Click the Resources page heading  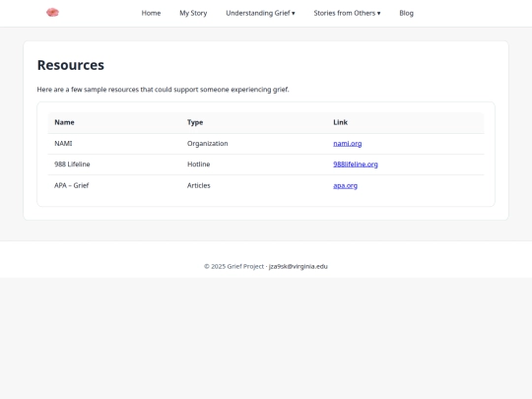click(x=71, y=65)
